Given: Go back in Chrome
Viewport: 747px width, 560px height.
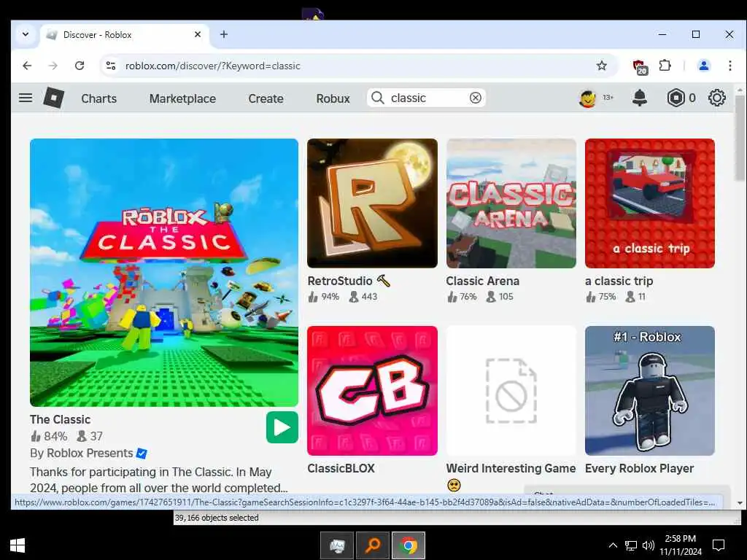Looking at the screenshot, I should click(27, 66).
